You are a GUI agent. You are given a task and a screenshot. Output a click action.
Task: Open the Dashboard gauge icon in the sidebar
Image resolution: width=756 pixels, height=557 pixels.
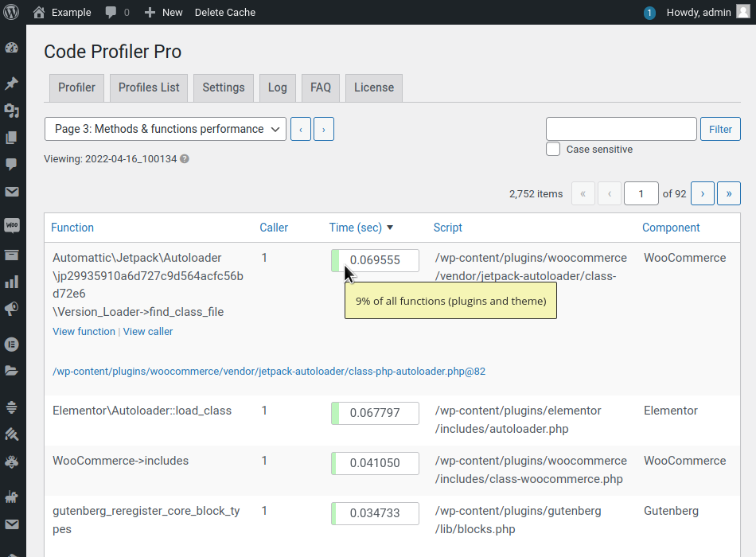coord(12,47)
